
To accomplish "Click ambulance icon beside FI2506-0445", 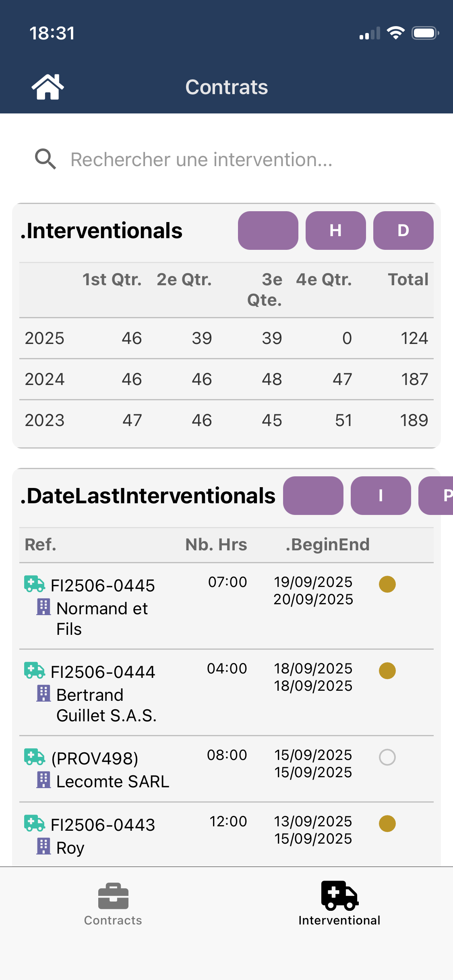I will [x=34, y=584].
